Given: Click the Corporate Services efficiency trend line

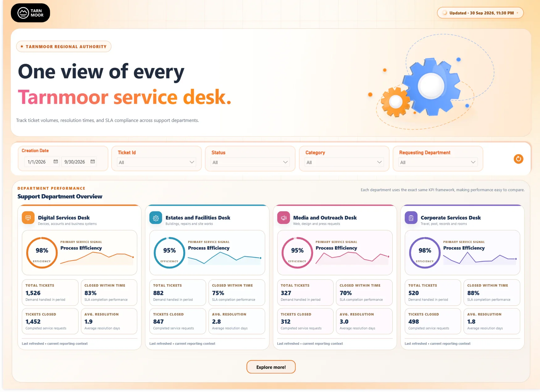Looking at the screenshot, I should click(x=480, y=258).
